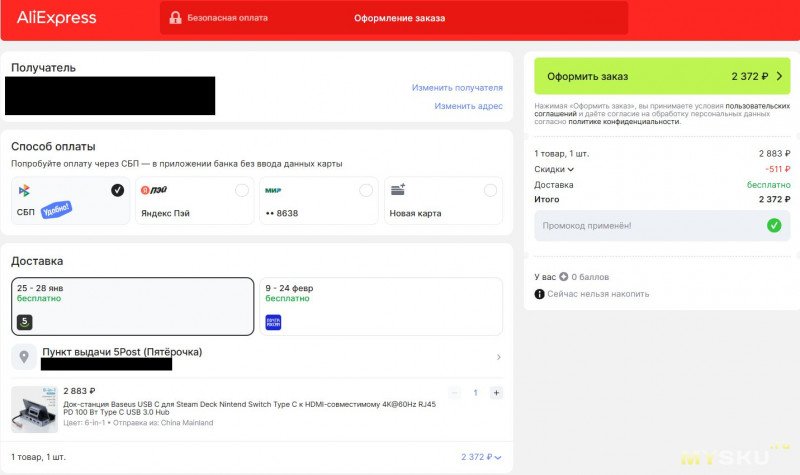Choose the 9 - 24 февр delivery option

point(380,306)
